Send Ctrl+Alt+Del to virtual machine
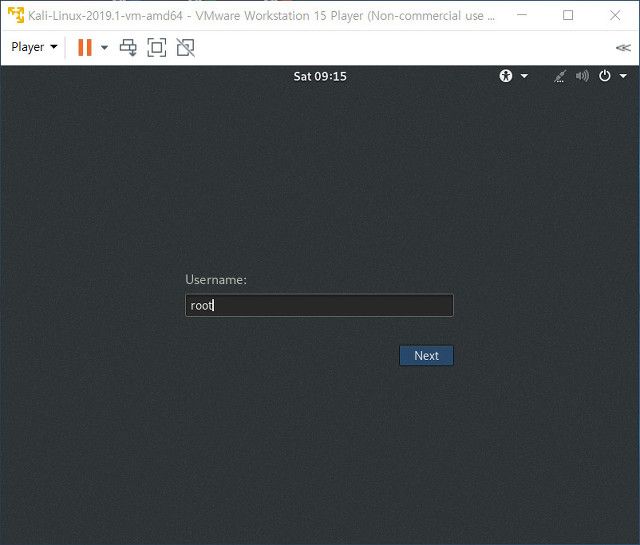The height and width of the screenshot is (545, 640). [128, 47]
